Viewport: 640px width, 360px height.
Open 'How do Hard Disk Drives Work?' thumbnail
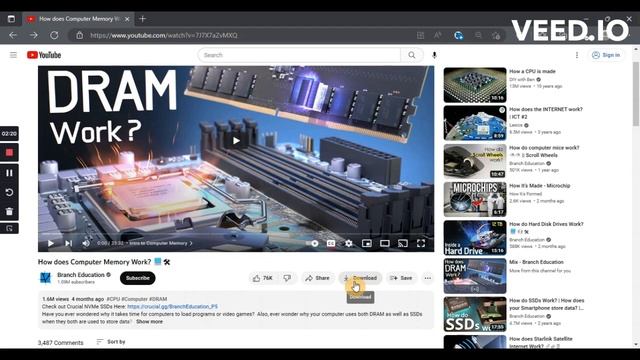475,238
